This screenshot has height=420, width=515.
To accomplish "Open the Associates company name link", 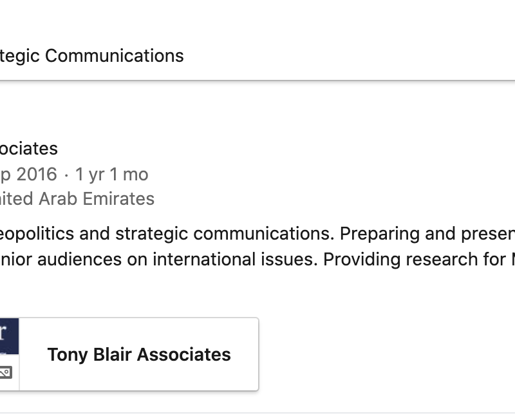I will pyautogui.click(x=28, y=149).
